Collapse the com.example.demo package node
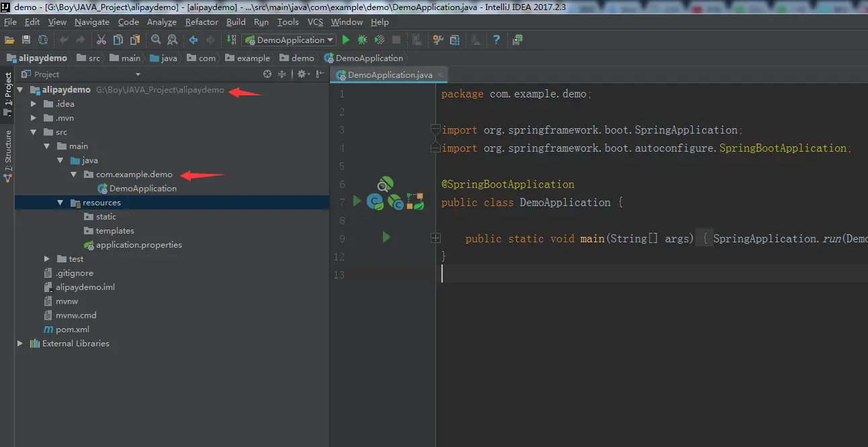The height and width of the screenshot is (447, 868). (74, 175)
